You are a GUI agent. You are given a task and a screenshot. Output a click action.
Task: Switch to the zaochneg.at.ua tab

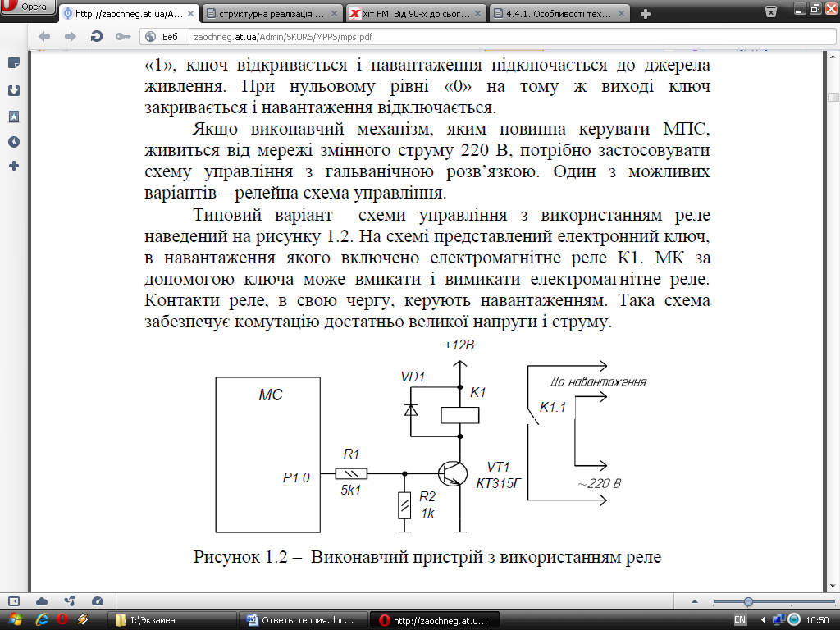tap(129, 14)
